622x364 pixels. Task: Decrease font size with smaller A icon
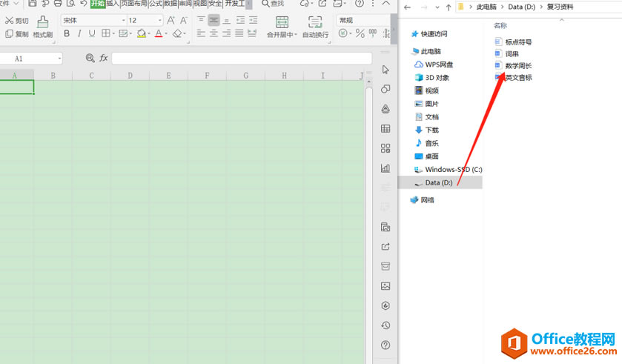pyautogui.click(x=184, y=20)
